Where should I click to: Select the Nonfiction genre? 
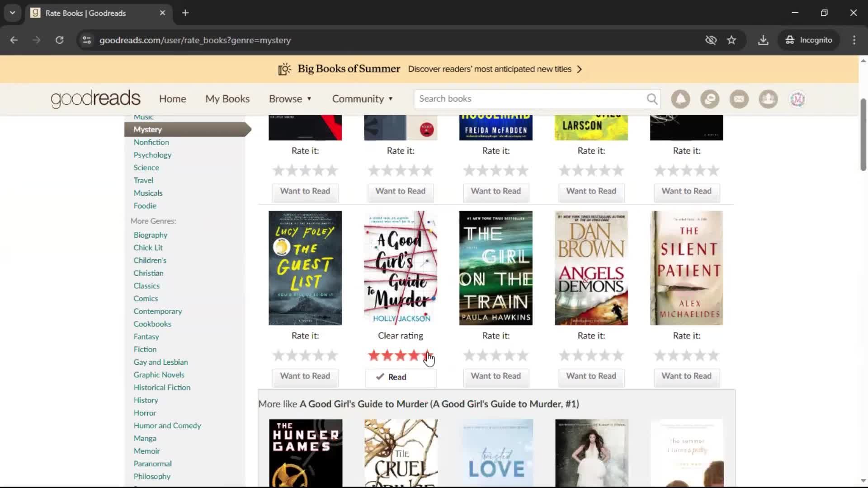[x=151, y=142]
